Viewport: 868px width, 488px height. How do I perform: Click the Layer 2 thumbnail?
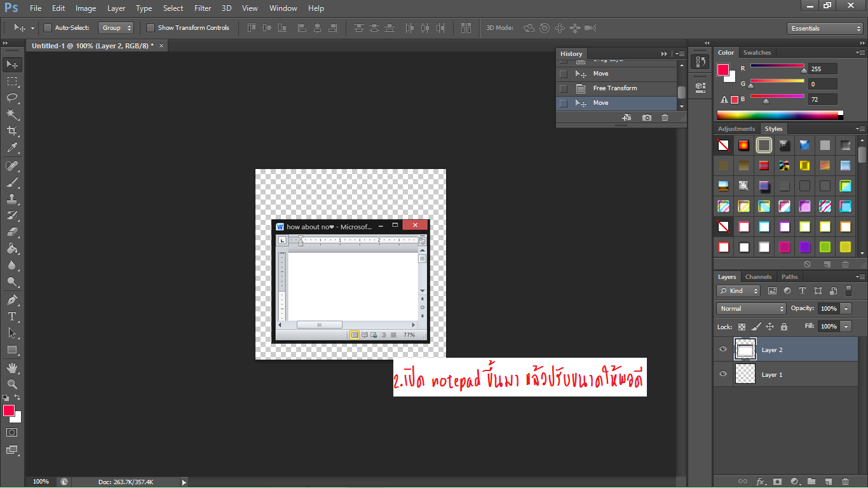point(745,349)
